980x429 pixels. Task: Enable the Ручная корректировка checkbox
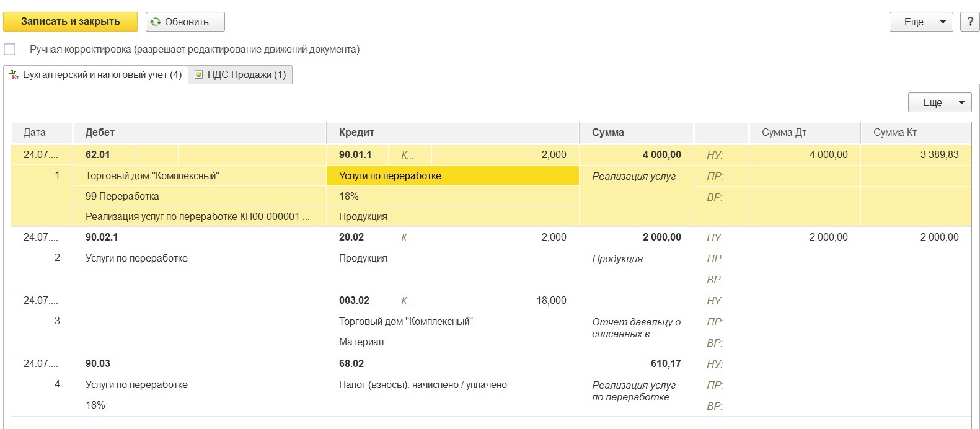point(10,49)
